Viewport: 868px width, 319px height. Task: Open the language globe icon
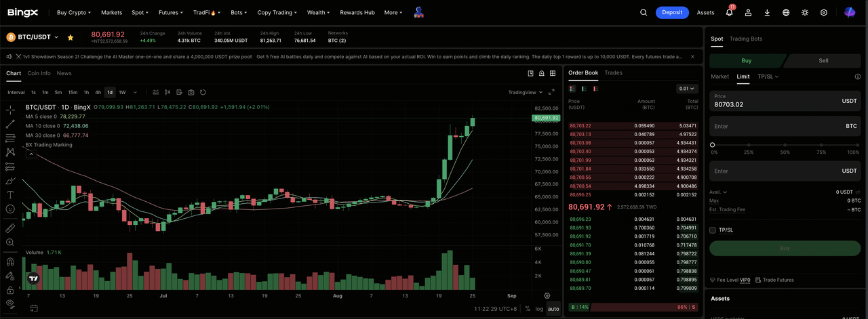click(x=786, y=12)
